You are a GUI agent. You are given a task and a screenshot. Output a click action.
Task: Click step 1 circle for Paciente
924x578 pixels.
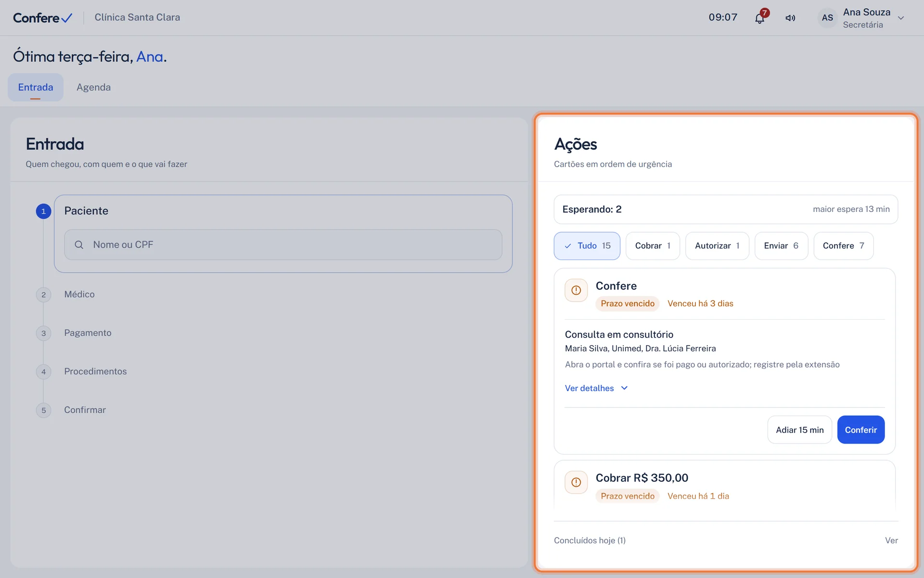[43, 211]
